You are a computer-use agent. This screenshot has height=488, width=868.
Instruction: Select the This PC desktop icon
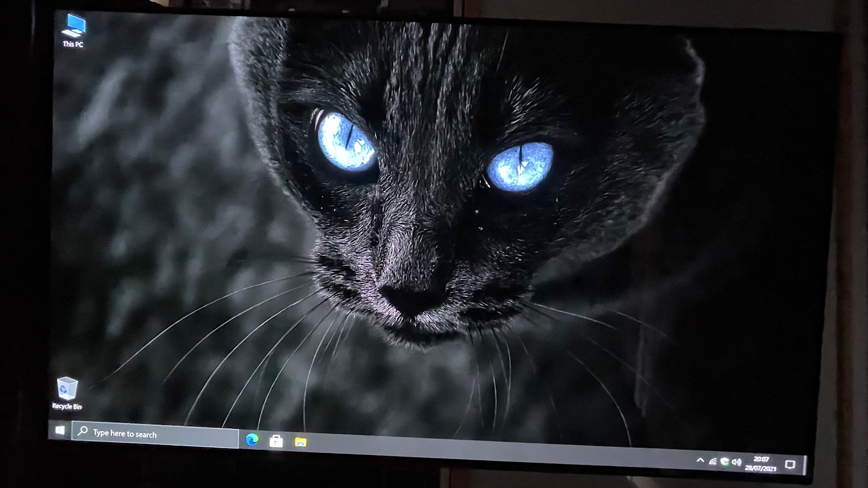click(74, 31)
